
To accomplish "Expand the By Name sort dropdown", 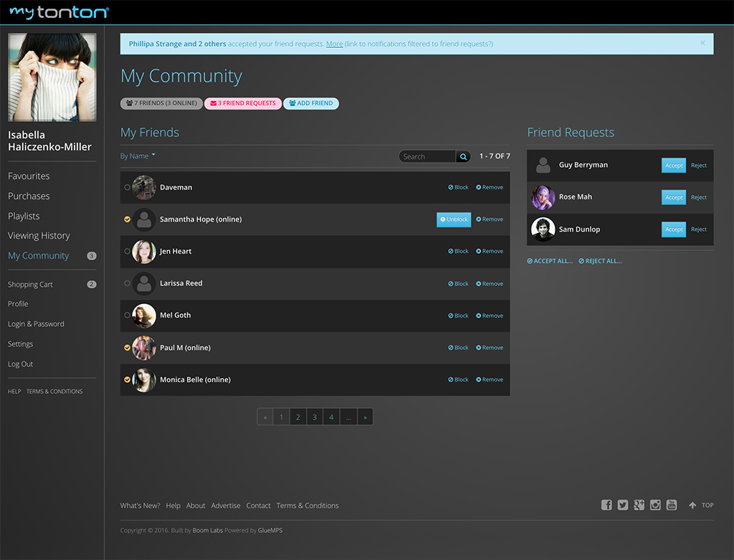I will point(138,156).
